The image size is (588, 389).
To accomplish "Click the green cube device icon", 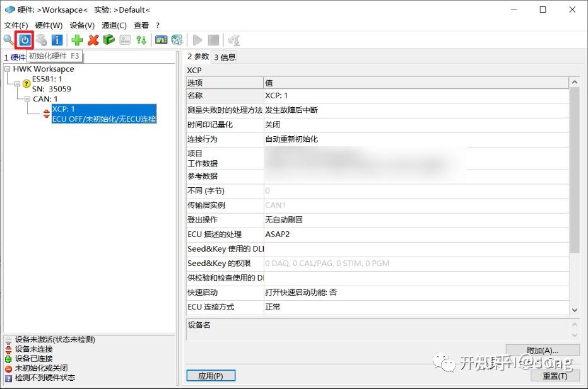I will point(108,40).
